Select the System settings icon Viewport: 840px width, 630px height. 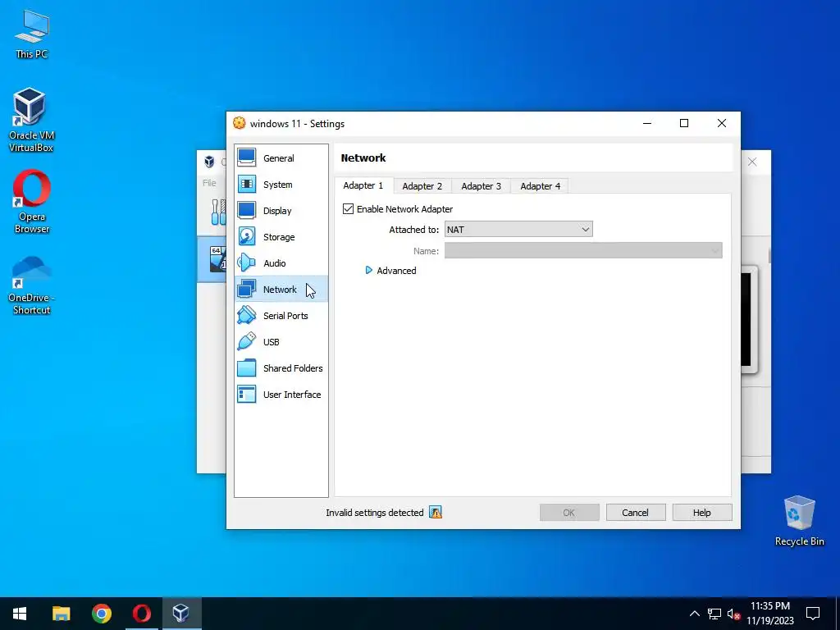(x=246, y=185)
